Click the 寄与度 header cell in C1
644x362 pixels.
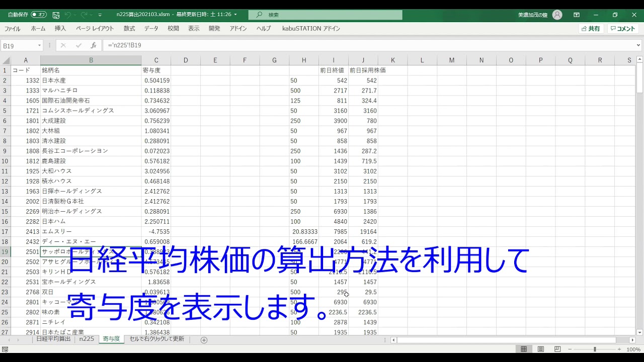pyautogui.click(x=156, y=70)
